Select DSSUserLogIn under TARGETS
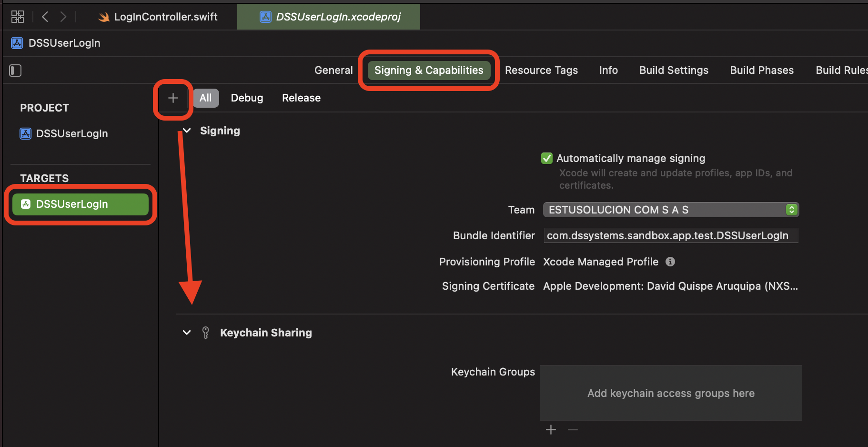 coord(81,204)
